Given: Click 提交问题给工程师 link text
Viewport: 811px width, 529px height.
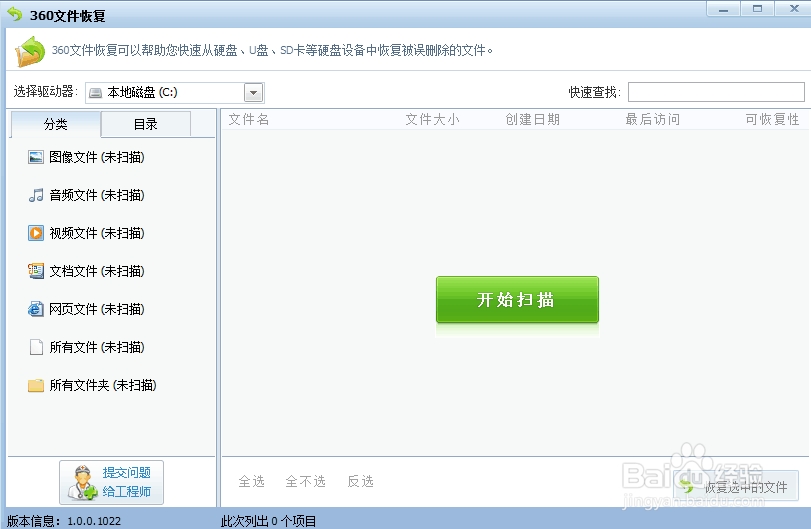Looking at the screenshot, I should [127, 482].
